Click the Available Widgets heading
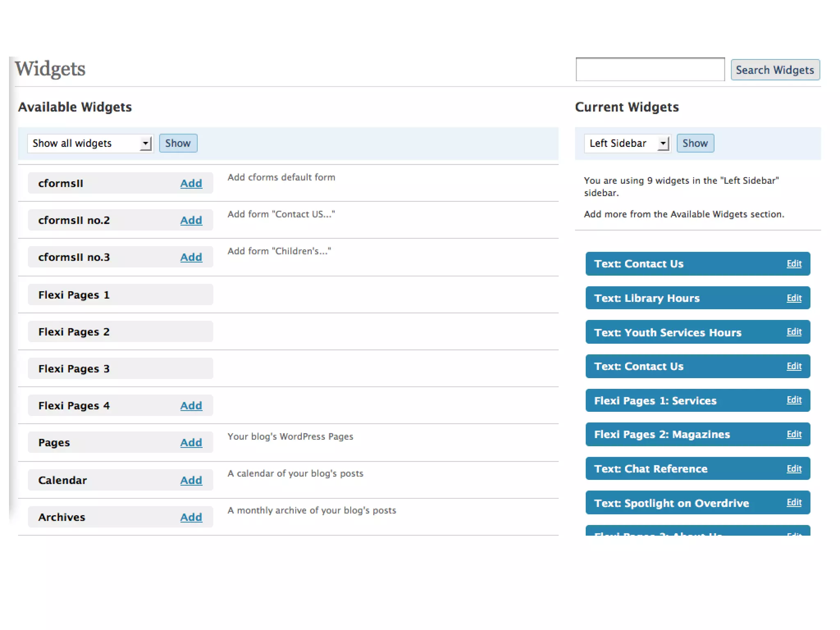The image size is (840, 630). (75, 107)
